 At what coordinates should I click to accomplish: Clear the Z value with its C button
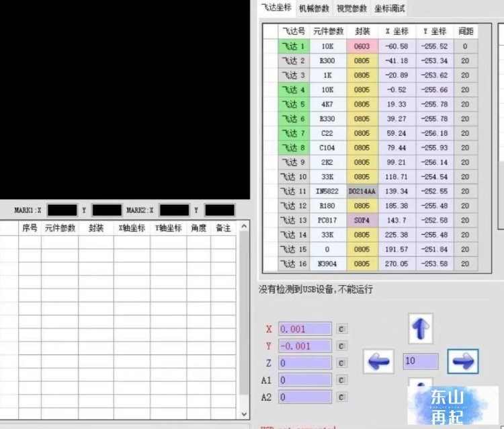tap(341, 363)
